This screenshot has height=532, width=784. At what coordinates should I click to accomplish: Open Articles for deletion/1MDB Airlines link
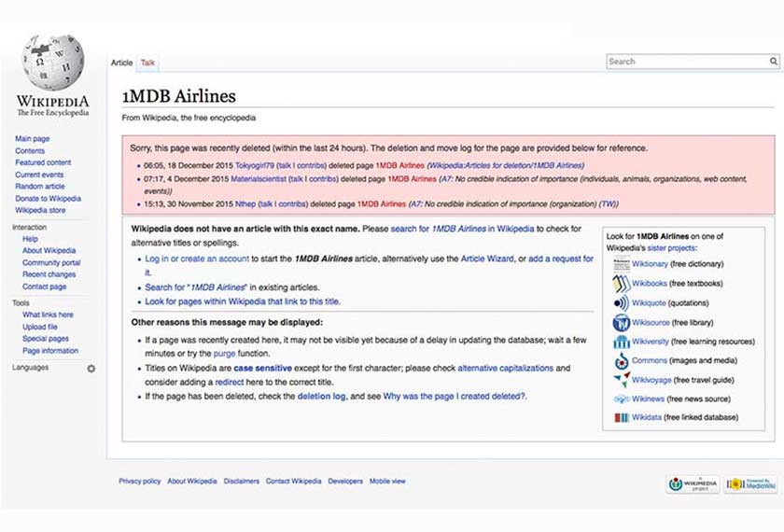(506, 165)
